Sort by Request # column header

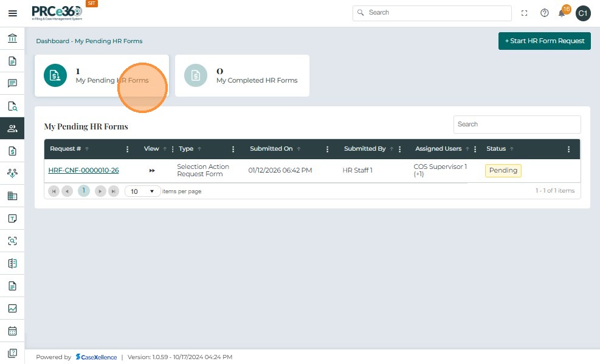click(66, 149)
